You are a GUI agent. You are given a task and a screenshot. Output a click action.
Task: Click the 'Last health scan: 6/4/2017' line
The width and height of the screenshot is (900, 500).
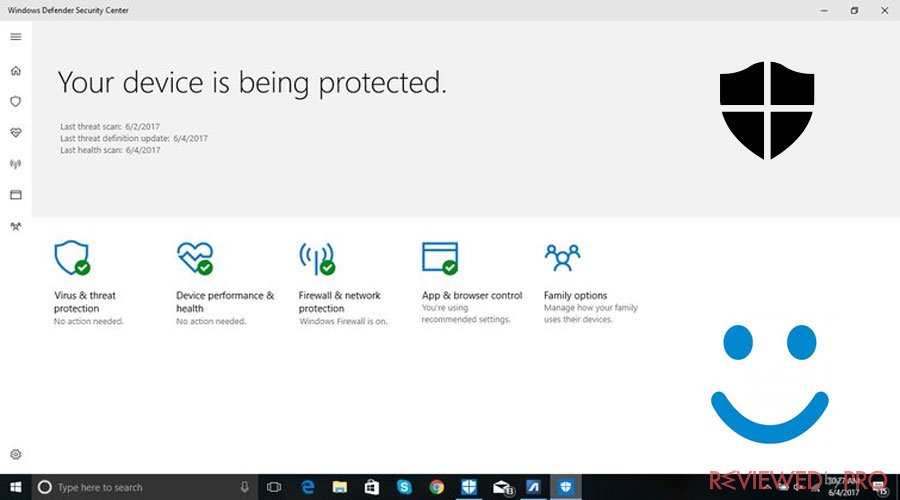coord(110,150)
